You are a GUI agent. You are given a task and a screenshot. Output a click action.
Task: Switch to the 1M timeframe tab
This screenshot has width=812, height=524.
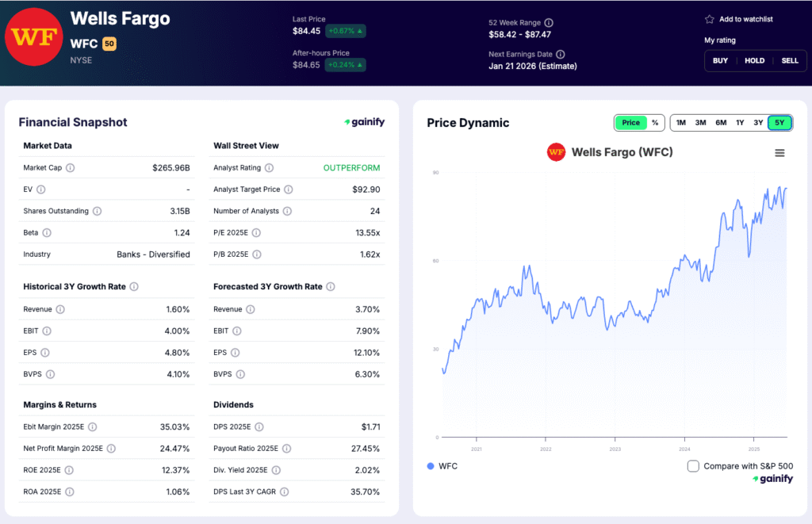(x=680, y=123)
